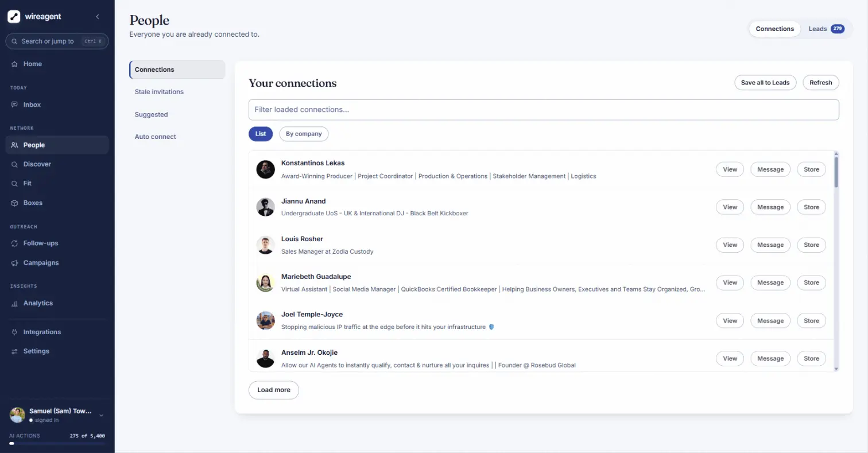Screen dimensions: 868x453
Task: Select the Connections tab at top right
Action: click(x=774, y=29)
